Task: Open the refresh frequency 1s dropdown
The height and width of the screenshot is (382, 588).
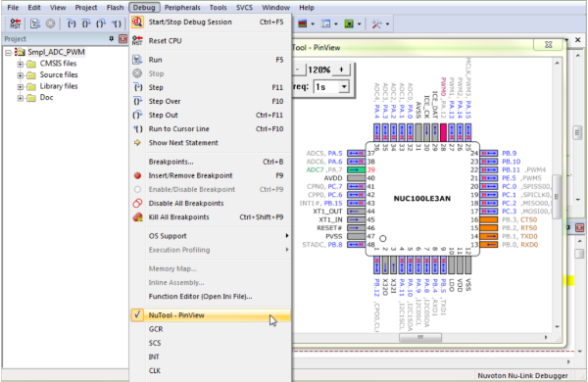Action: [344, 87]
